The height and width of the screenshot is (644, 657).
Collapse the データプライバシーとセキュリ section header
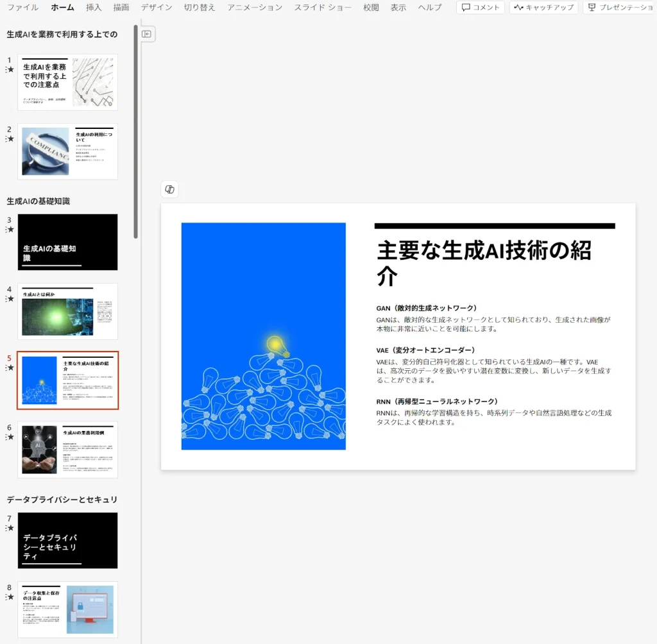tap(62, 499)
